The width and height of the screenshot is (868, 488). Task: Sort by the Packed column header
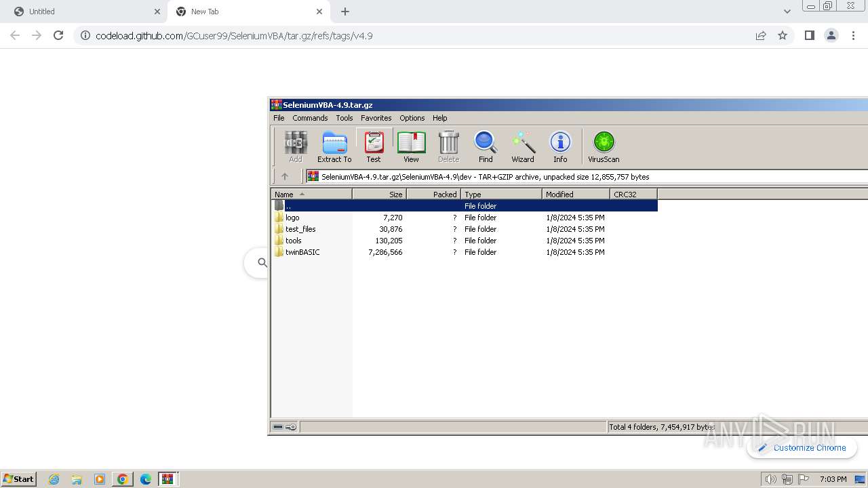click(433, 194)
